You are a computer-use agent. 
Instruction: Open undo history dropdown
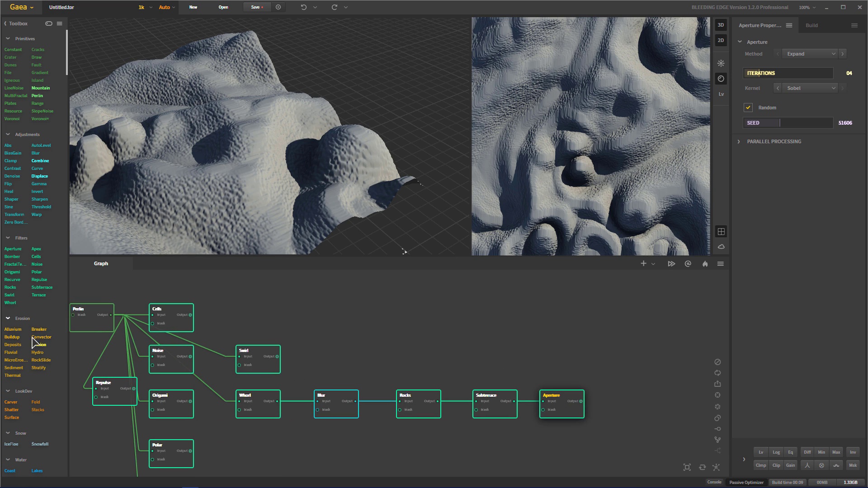(315, 7)
